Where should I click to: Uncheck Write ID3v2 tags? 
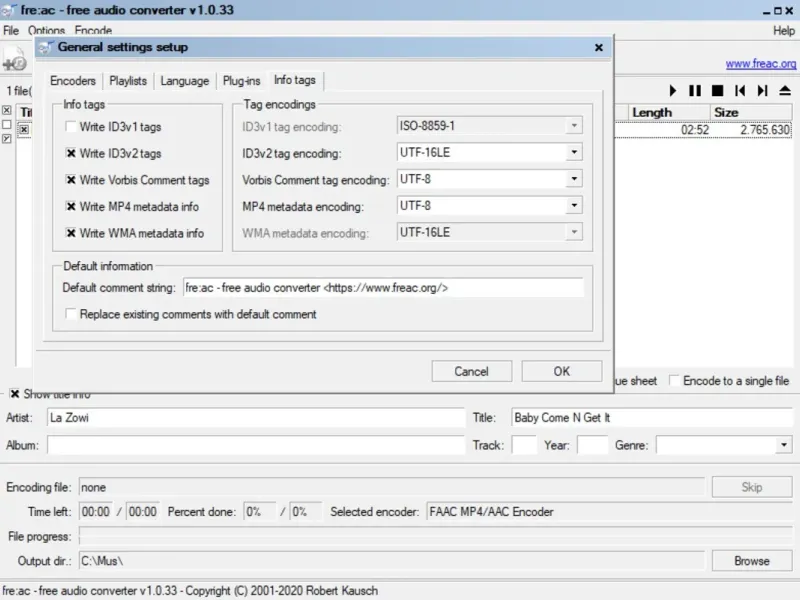coord(71,153)
